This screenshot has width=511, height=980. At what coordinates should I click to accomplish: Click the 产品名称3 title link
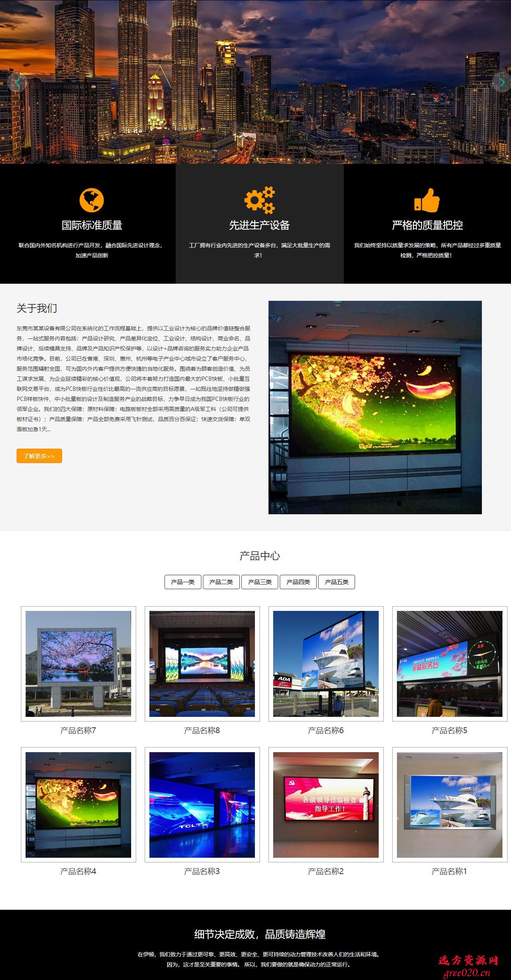(202, 871)
